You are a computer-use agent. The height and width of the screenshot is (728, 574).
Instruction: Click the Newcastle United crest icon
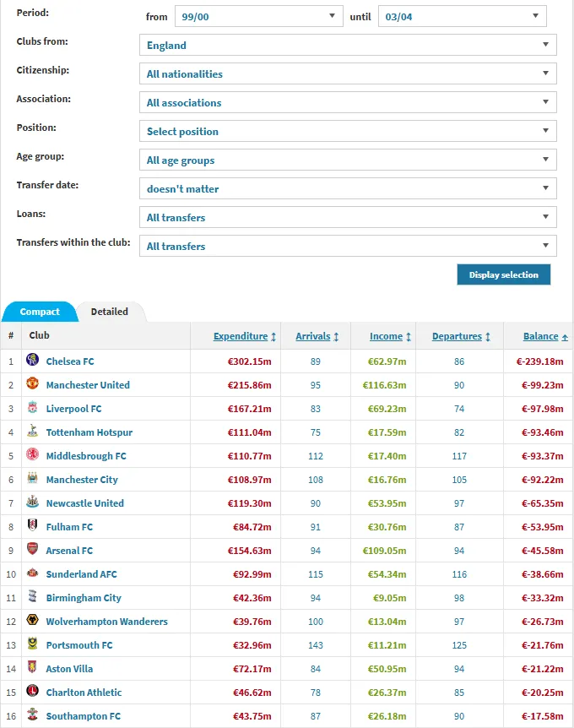(32, 503)
